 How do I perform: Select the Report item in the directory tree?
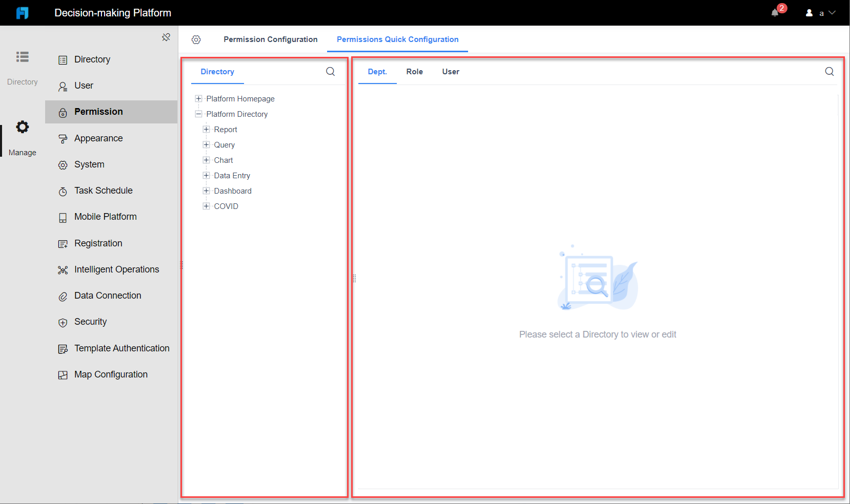pos(226,129)
